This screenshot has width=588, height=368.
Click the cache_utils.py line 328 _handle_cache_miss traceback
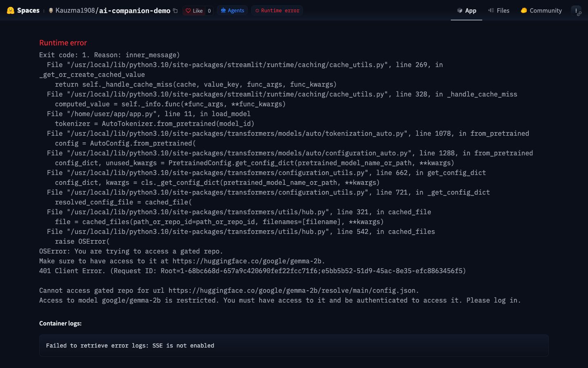(x=282, y=94)
